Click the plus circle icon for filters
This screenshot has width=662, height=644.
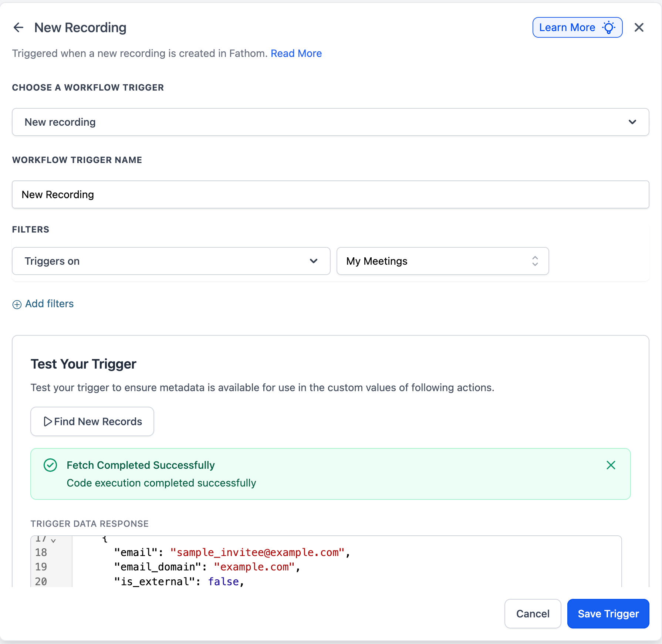click(x=17, y=304)
